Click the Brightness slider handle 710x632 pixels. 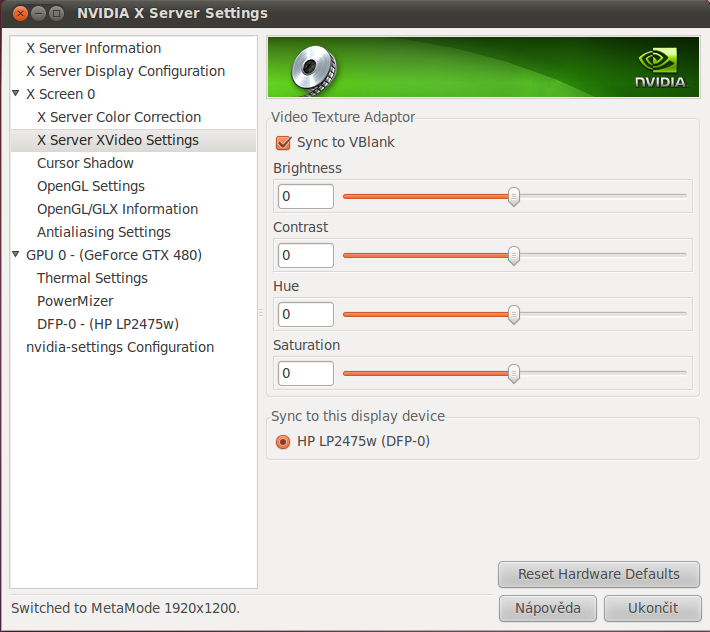[514, 197]
